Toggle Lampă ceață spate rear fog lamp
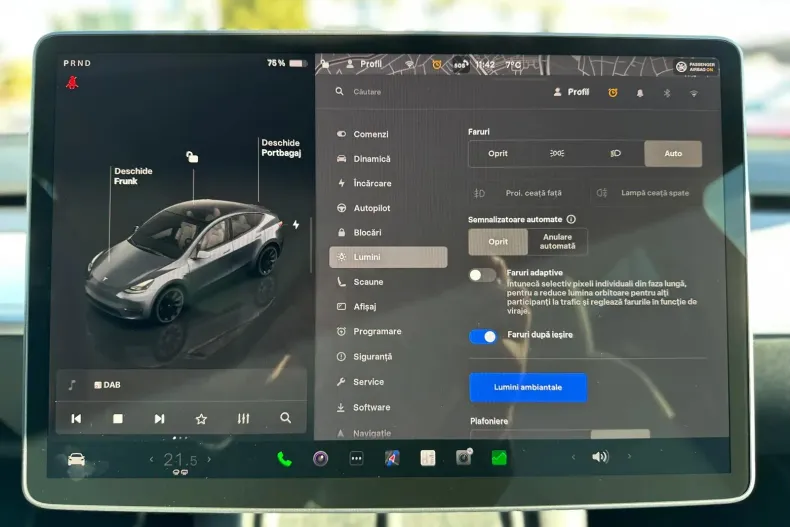This screenshot has height=527, width=790. (x=647, y=193)
